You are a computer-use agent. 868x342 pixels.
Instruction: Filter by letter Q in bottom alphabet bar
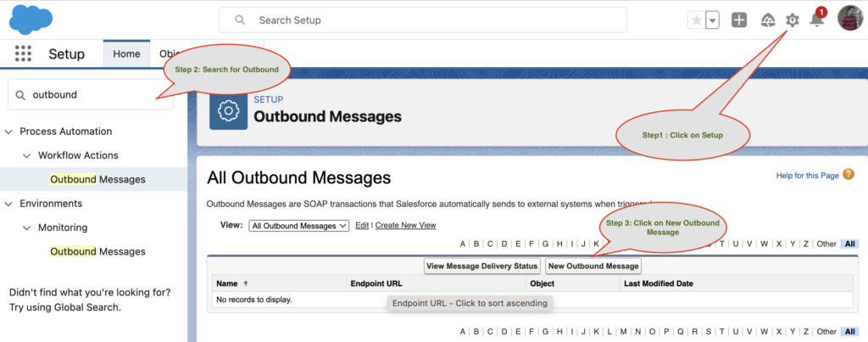(x=681, y=332)
